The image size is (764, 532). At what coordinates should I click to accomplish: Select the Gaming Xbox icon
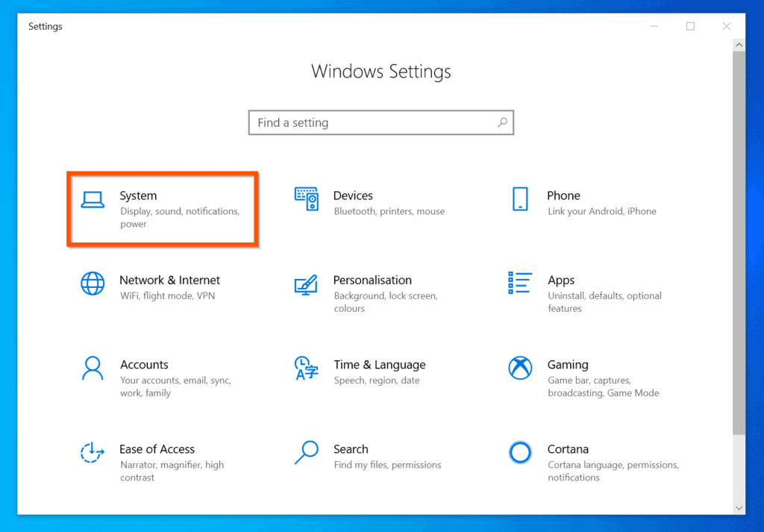[x=520, y=369]
